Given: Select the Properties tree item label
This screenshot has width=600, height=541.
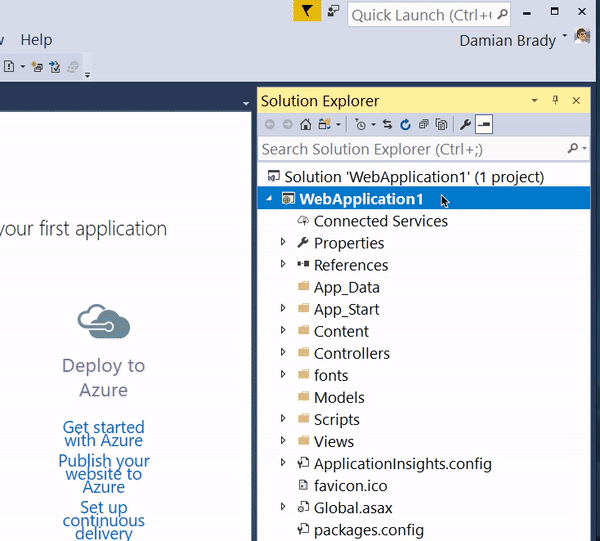Looking at the screenshot, I should click(349, 243).
